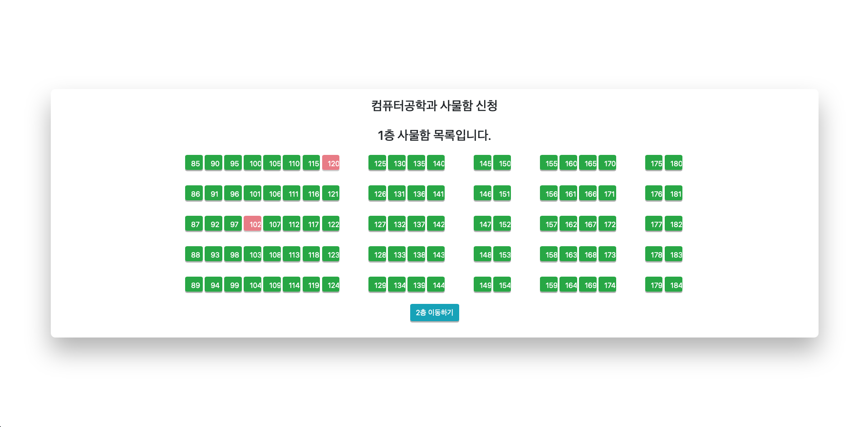Choose locker 162
This screenshot has height=427, width=868.
(x=568, y=224)
